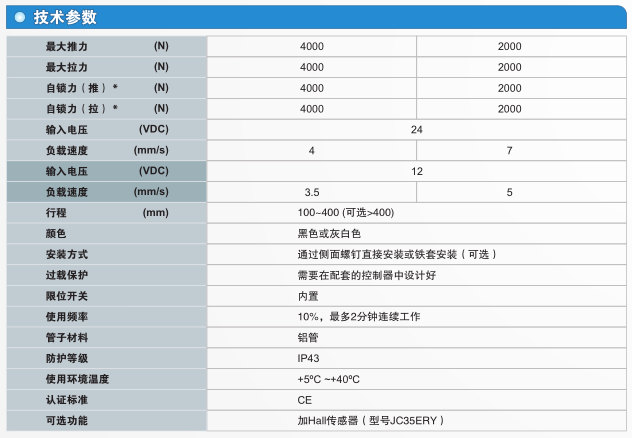The image size is (632, 438).
Task: Select the load speed value 7
Action: [x=509, y=150]
